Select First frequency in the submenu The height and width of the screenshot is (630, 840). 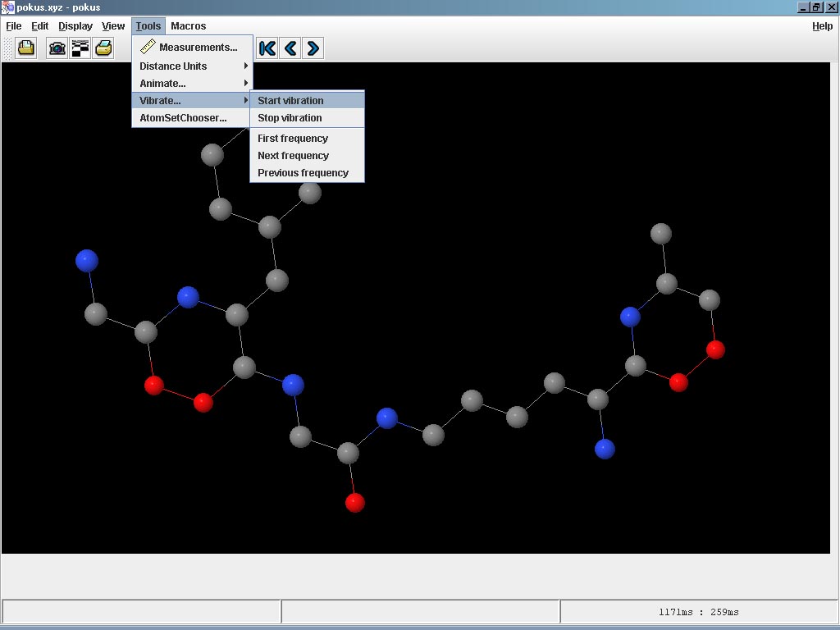pos(307,138)
